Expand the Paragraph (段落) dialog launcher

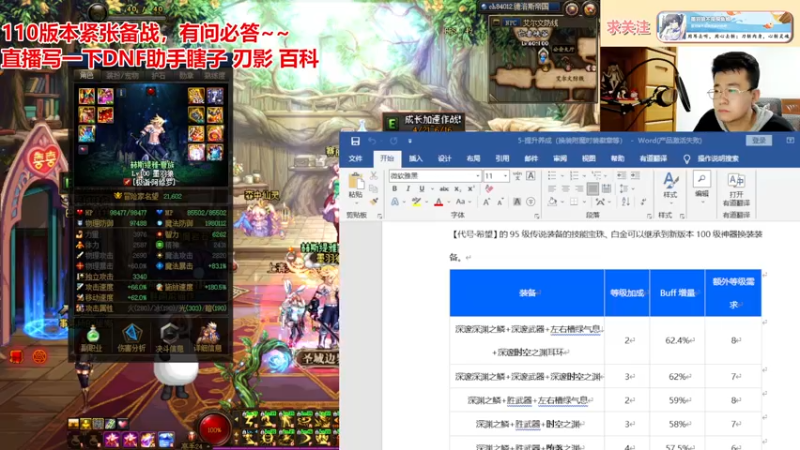(x=649, y=216)
